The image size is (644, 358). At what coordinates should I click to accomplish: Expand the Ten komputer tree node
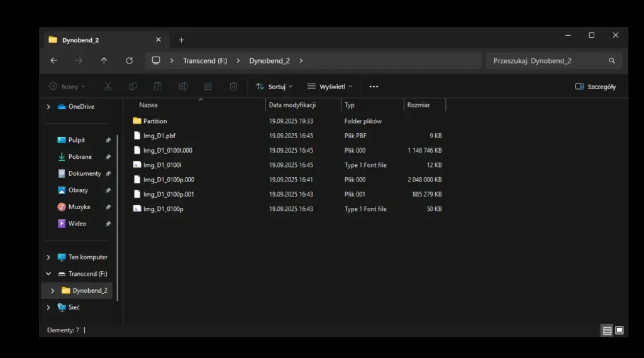click(x=48, y=258)
